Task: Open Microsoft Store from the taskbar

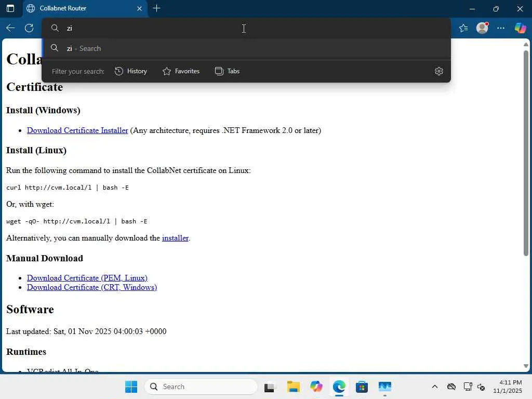Action: [x=362, y=387]
